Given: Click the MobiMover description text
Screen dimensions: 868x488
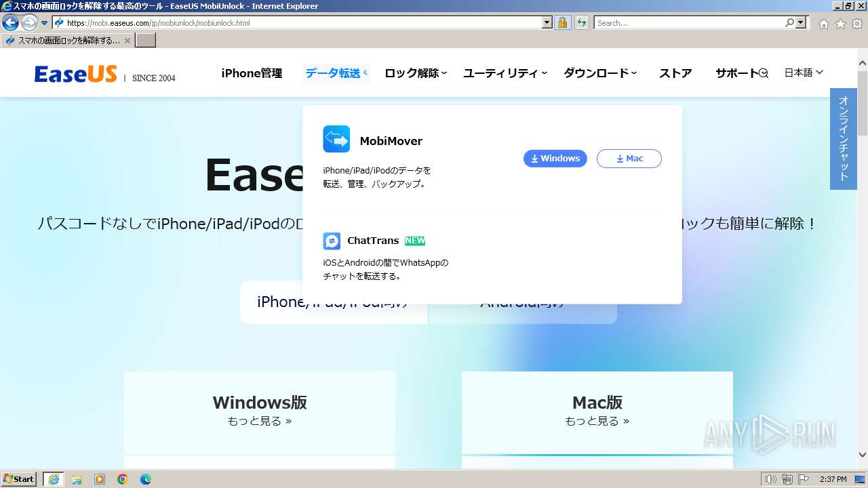Looking at the screenshot, I should [x=377, y=177].
